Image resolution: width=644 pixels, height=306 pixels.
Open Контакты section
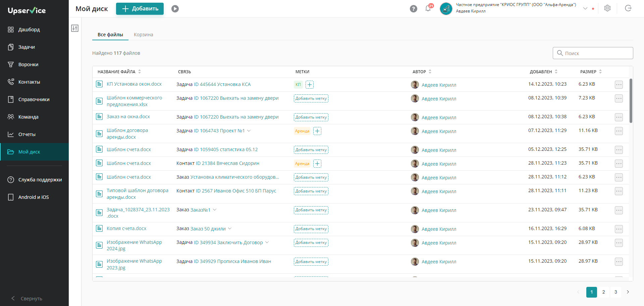point(34,82)
